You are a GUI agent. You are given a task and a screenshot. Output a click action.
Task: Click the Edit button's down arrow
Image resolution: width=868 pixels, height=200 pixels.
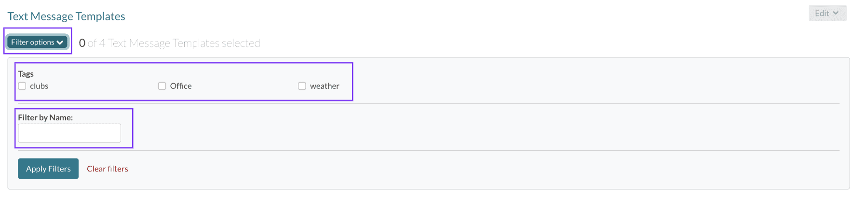point(836,13)
